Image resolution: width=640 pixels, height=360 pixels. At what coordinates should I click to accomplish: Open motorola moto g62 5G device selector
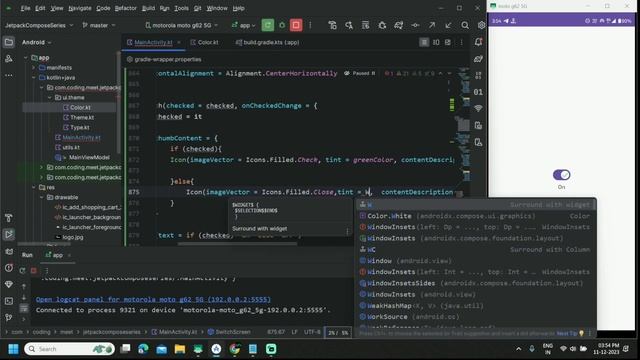coord(182,25)
